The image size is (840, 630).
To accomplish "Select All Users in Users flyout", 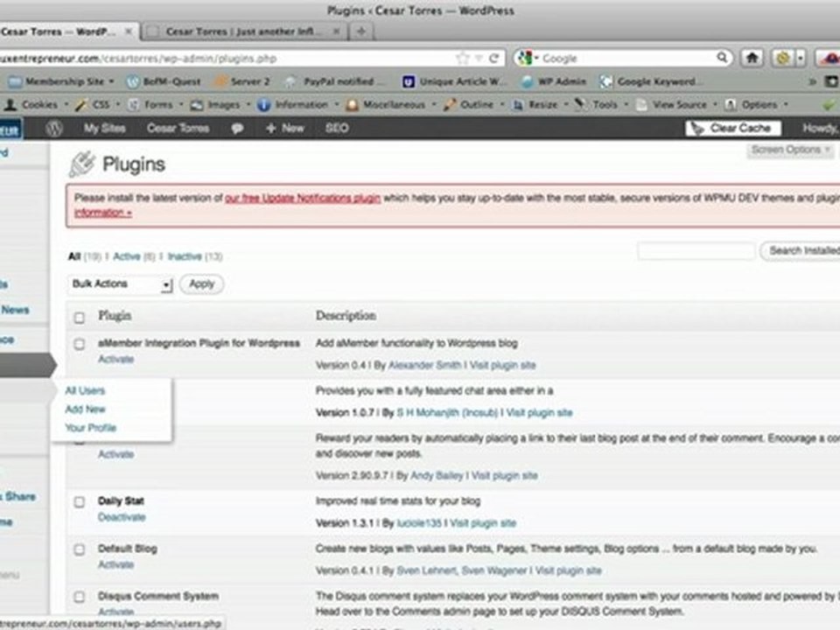I will click(85, 390).
